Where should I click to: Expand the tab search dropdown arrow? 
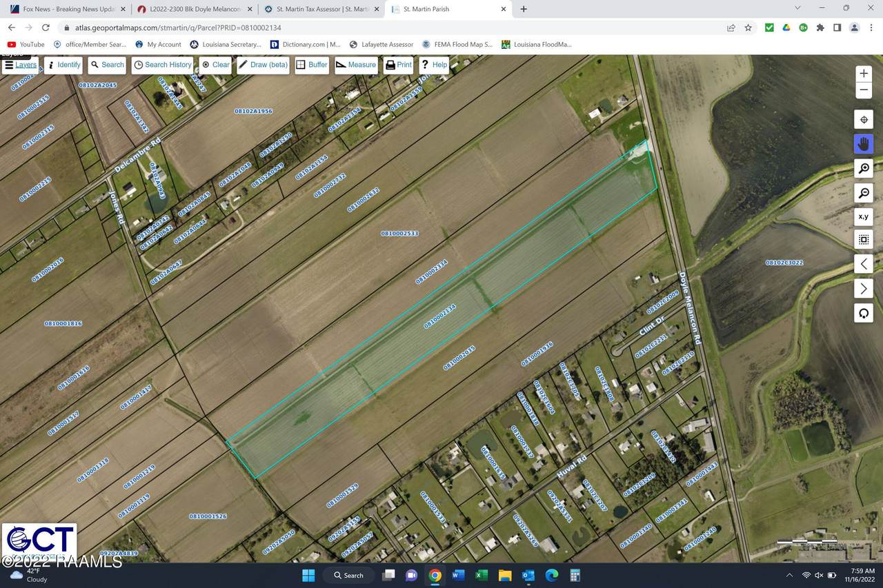(797, 8)
